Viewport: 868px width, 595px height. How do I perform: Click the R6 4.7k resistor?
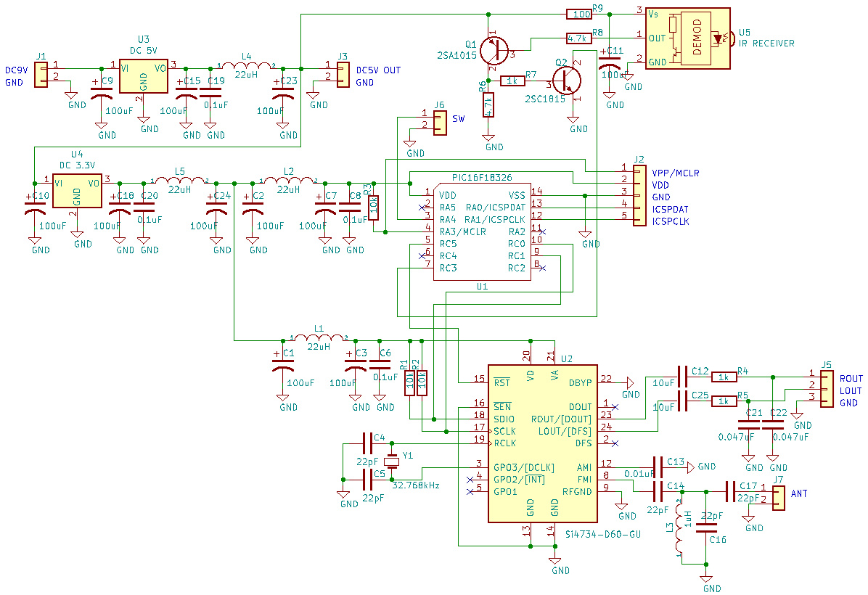point(489,106)
